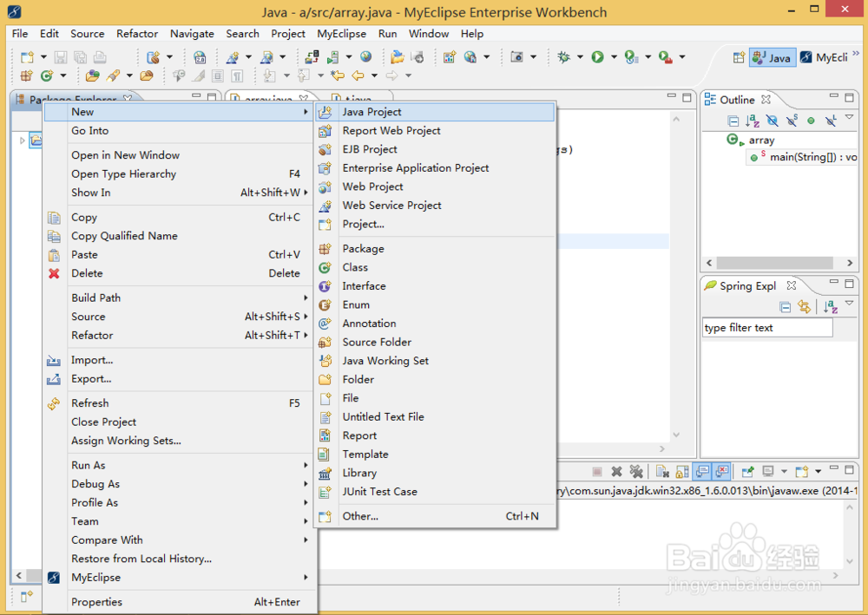Viewport: 868px width, 615px height.
Task: Expand project tree node in Package Explorer
Action: coord(23,141)
